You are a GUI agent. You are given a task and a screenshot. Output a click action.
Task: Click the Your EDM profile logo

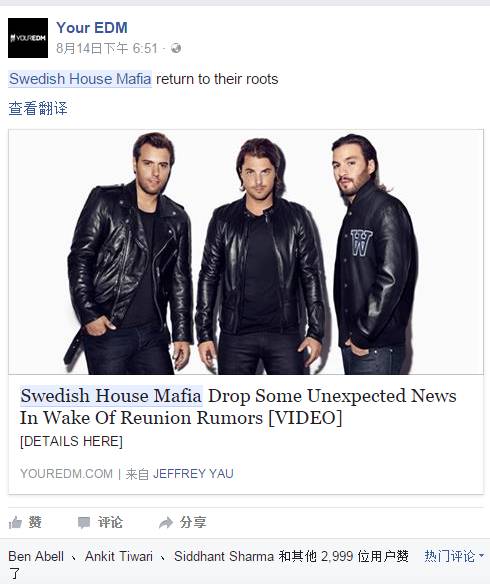coord(28,38)
